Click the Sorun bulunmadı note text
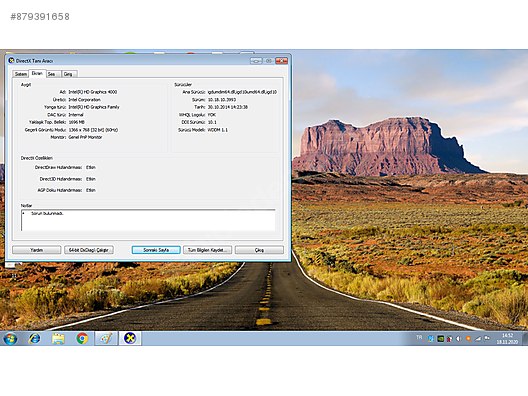The height and width of the screenshot is (396, 528). click(x=47, y=213)
